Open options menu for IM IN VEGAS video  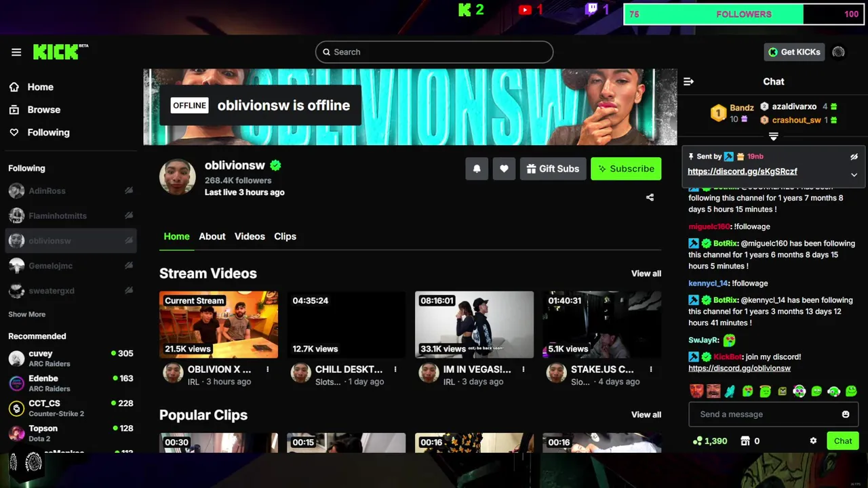pyautogui.click(x=524, y=369)
